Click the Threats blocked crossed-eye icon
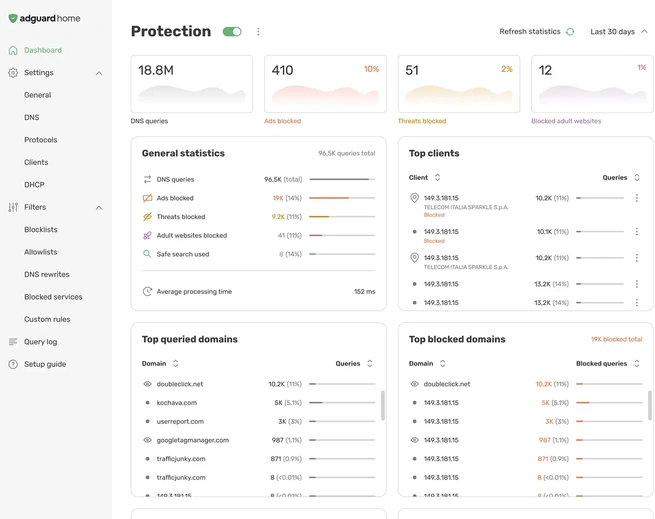Viewport: 655px width, 519px height. 147,217
